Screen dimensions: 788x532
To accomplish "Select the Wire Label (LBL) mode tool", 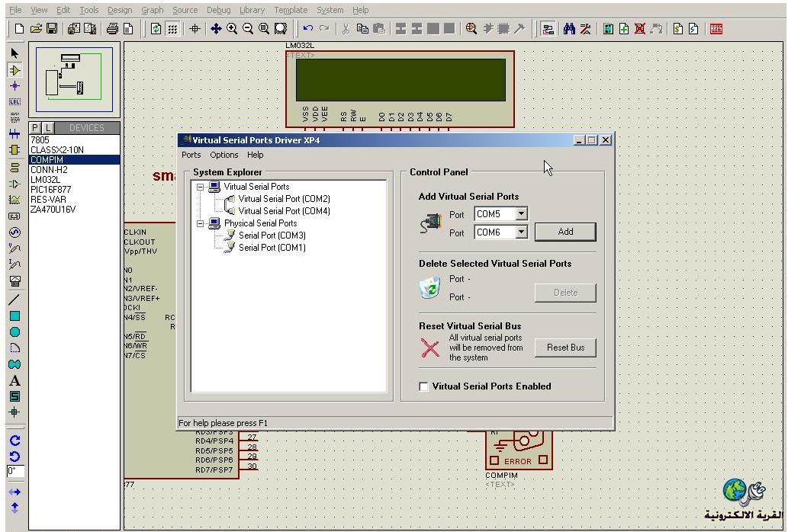I will [14, 102].
